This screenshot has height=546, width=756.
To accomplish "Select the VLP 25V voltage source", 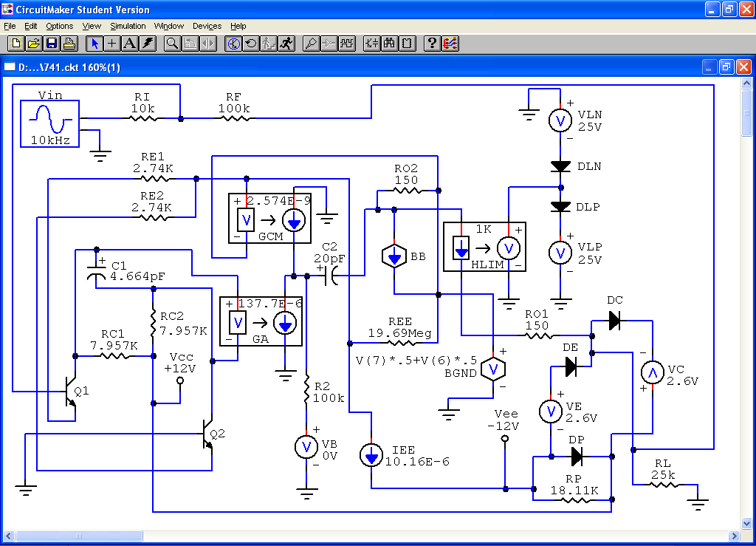I will (560, 253).
